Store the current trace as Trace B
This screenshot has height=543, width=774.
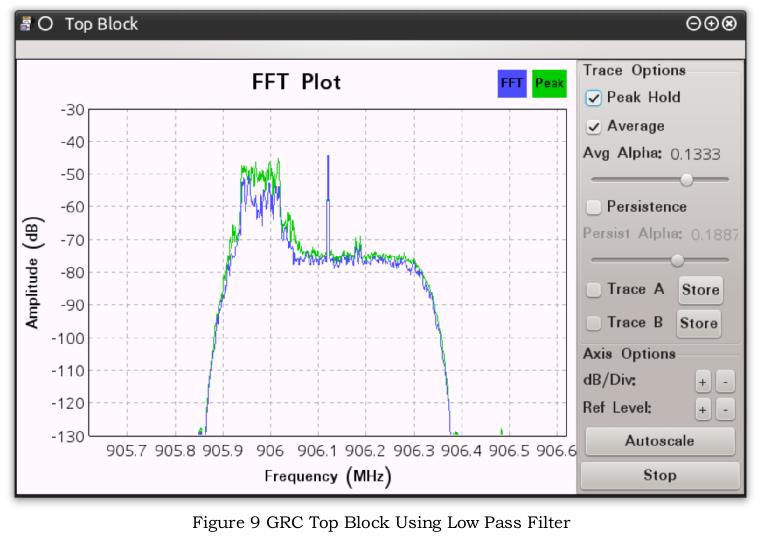click(x=698, y=323)
